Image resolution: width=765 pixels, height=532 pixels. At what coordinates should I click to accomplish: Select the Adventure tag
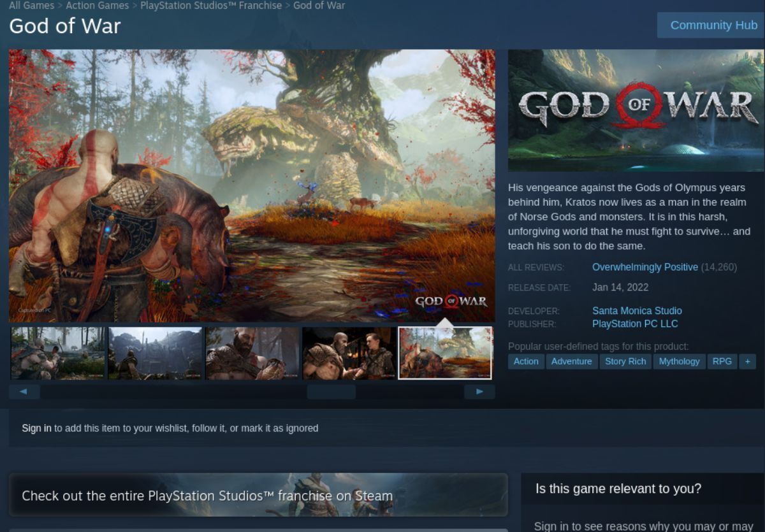coord(572,361)
